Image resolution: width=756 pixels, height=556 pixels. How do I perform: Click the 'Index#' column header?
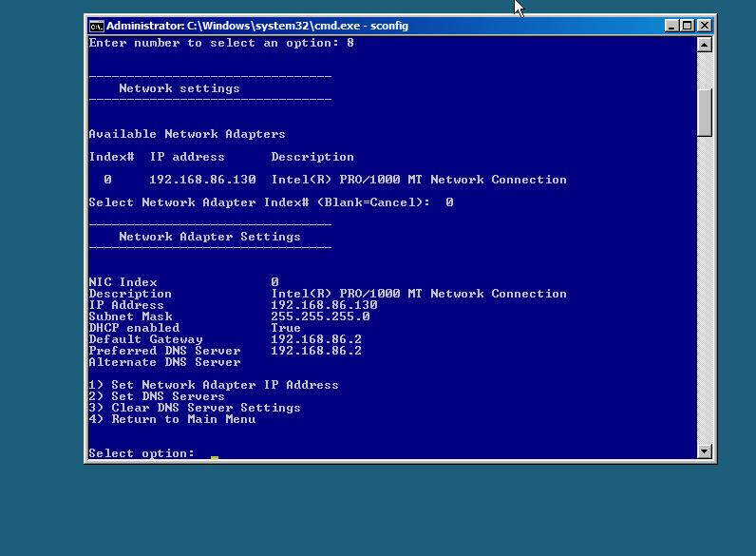pos(111,157)
